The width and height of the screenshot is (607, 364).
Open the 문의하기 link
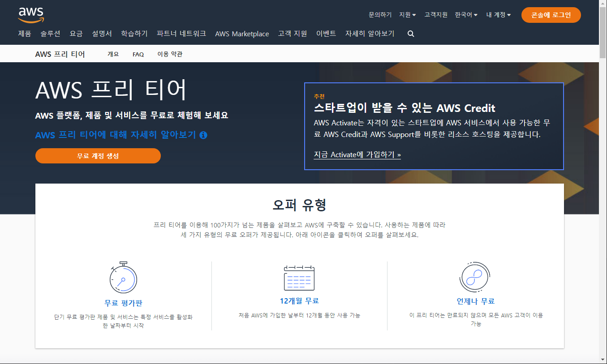click(380, 15)
